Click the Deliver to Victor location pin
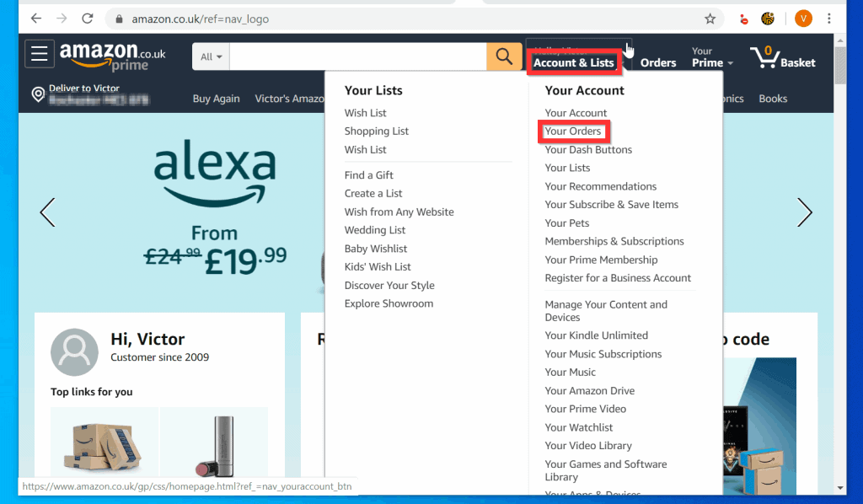 pyautogui.click(x=38, y=94)
